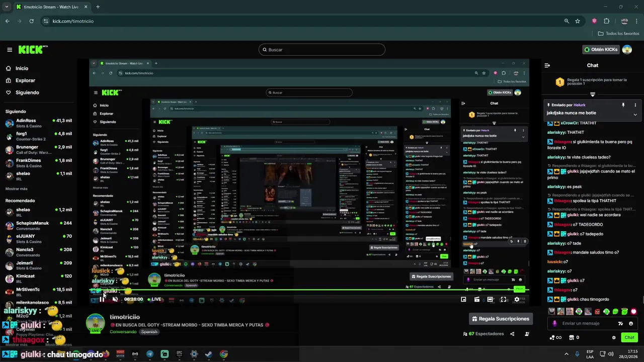Image resolution: width=644 pixels, height=362 pixels.
Task: Select the red angry emote
Action: point(597,312)
